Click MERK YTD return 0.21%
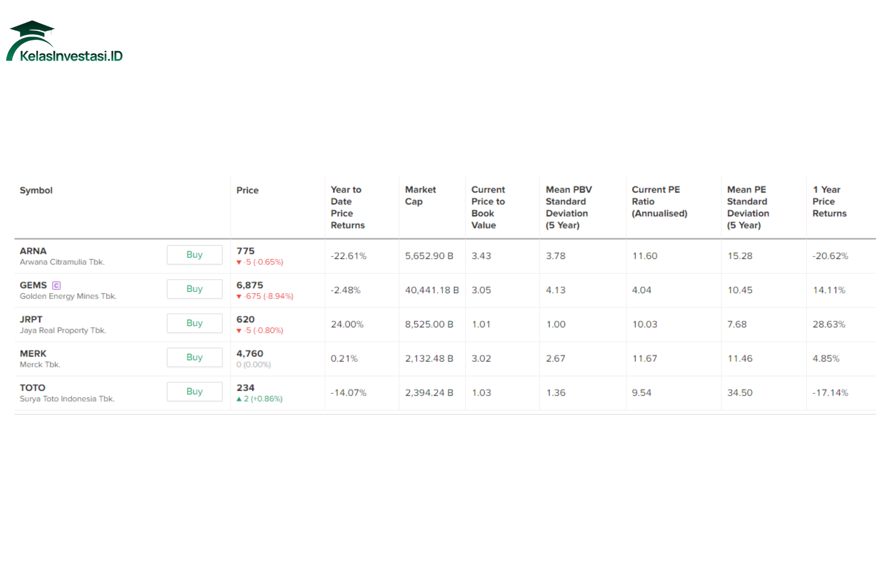Screen dimensions: 883x588 pyautogui.click(x=344, y=359)
